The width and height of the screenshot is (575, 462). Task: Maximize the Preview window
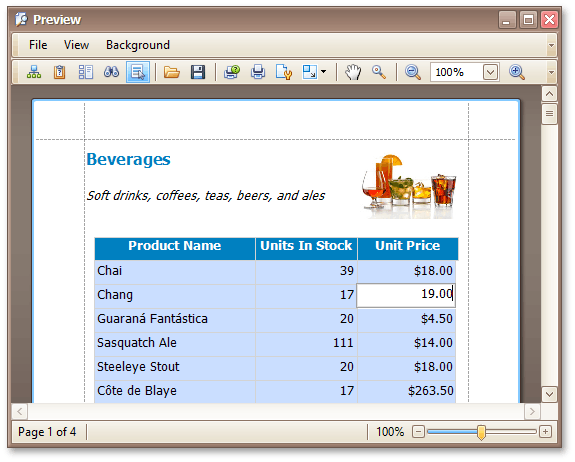[x=528, y=19]
